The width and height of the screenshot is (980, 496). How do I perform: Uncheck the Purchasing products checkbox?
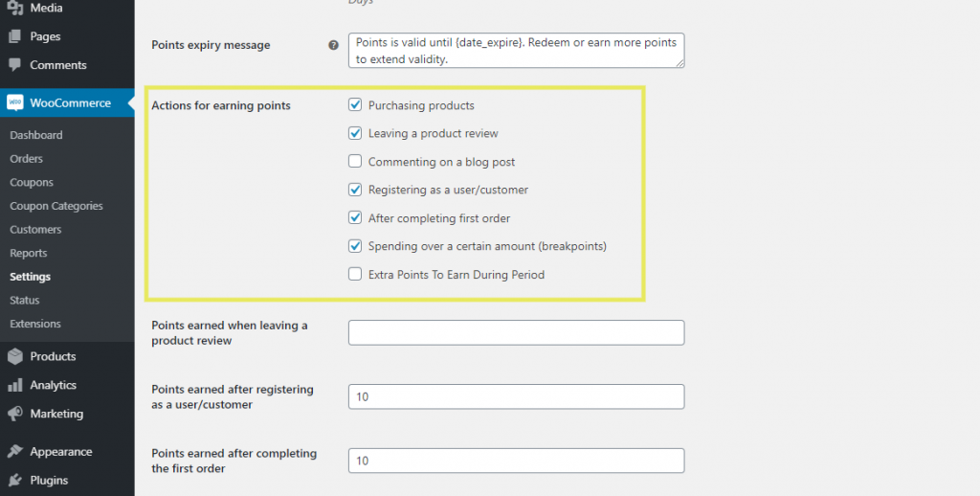pos(355,105)
